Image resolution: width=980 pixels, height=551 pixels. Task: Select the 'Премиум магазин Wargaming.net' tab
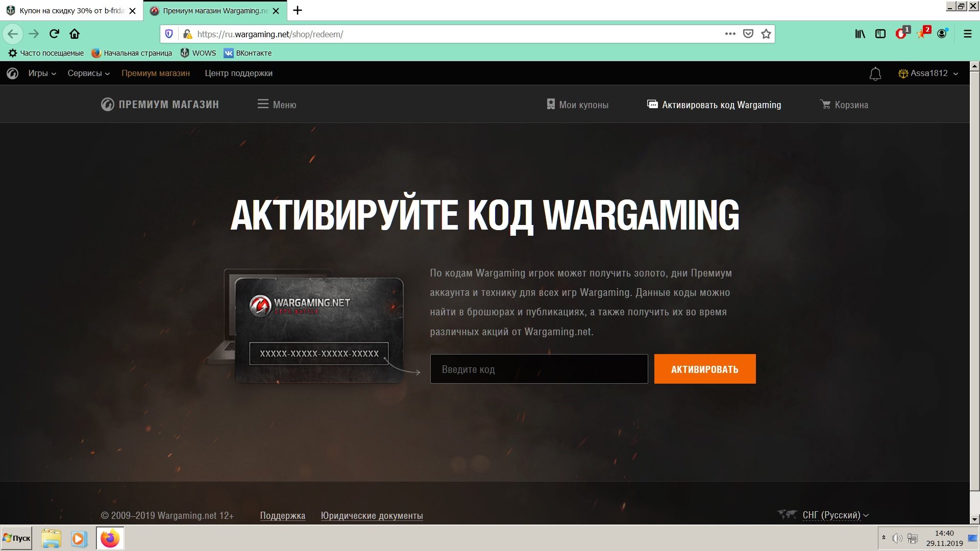(215, 11)
